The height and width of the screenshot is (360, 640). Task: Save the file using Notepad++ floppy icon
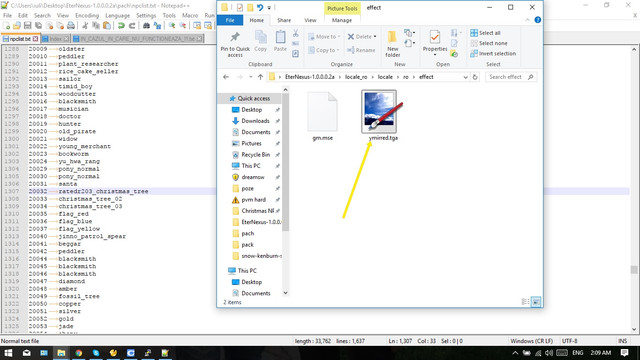click(x=27, y=26)
